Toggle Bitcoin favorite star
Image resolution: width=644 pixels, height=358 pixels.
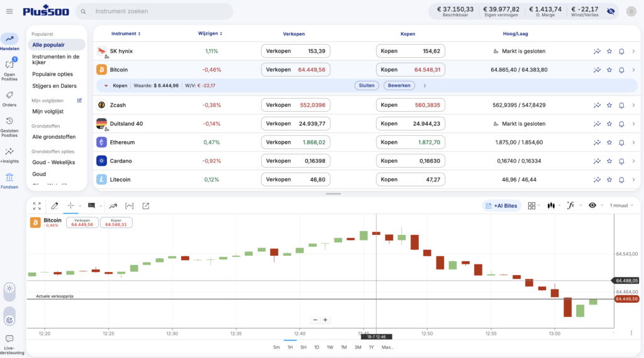[x=609, y=70]
